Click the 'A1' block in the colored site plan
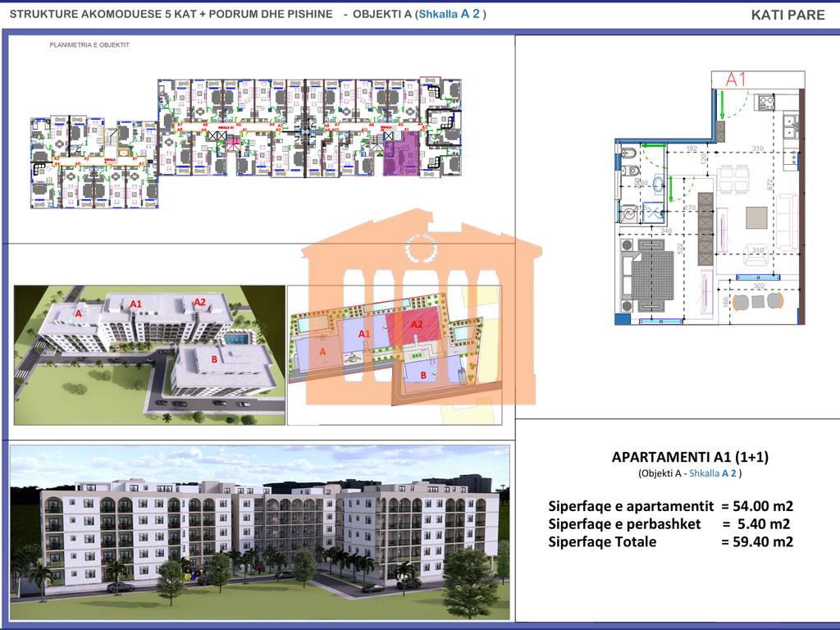 pos(363,334)
